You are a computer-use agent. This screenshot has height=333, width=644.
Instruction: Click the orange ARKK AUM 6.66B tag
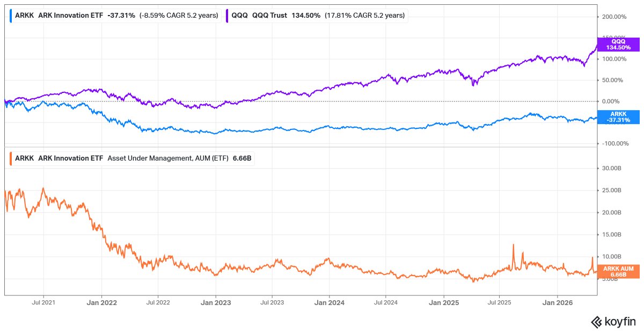click(618, 271)
